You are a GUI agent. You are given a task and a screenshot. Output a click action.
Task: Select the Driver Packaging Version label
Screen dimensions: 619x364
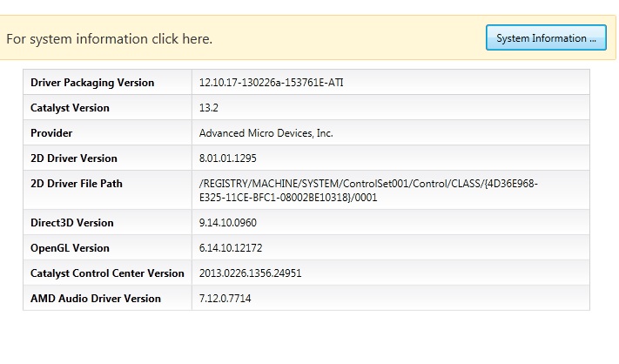click(x=92, y=83)
